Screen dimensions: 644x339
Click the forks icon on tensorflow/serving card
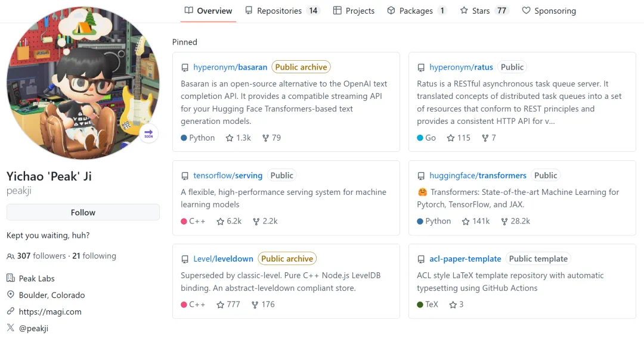tap(256, 221)
